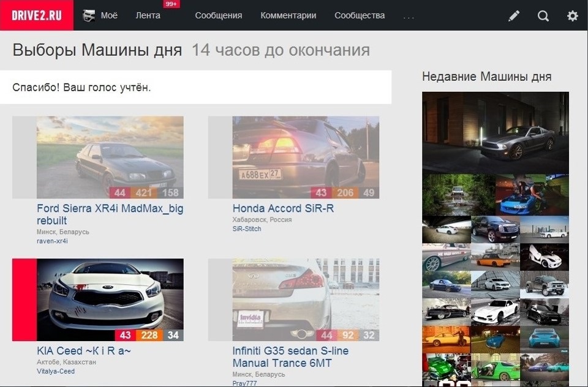
Task: Open the Моё menu item
Action: click(x=109, y=16)
